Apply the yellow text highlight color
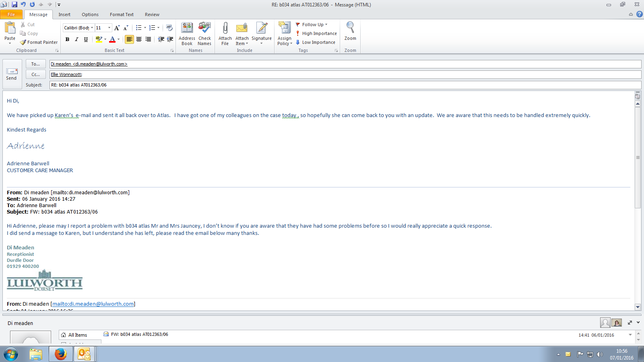 (x=99, y=39)
